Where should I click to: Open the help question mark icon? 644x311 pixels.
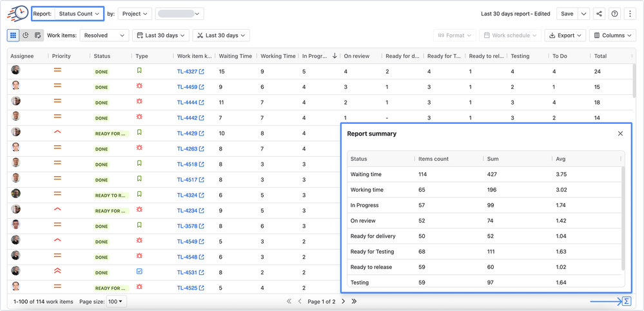click(614, 14)
